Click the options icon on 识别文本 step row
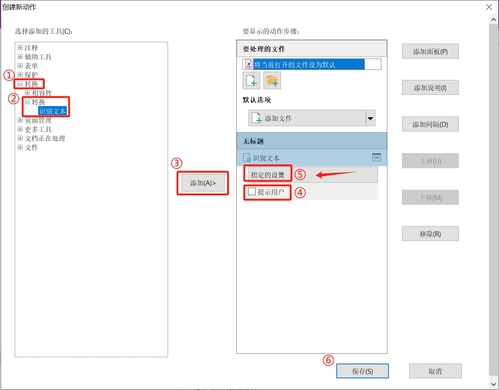Image resolution: width=499 pixels, height=390 pixels. pos(376,157)
